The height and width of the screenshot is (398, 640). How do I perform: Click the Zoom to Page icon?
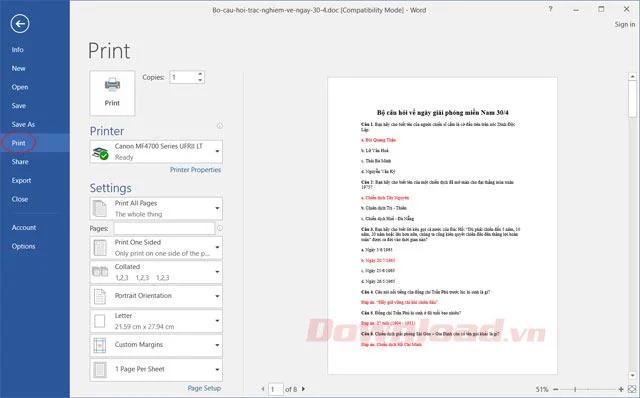(632, 389)
